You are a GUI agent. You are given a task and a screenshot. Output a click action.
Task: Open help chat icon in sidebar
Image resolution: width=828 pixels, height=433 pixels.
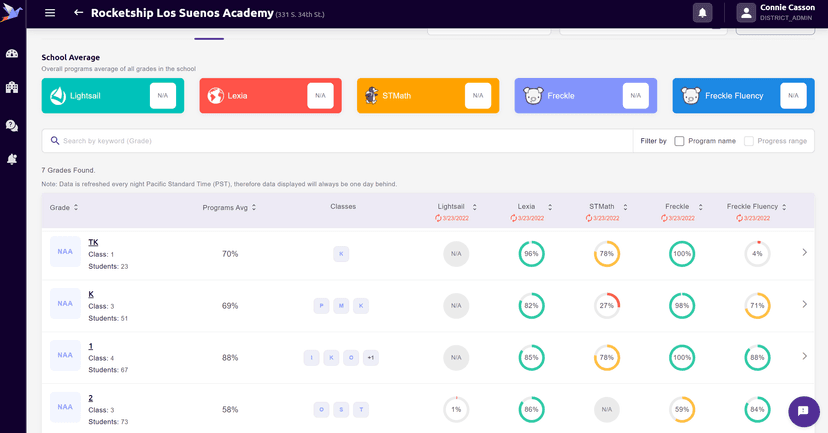pyautogui.click(x=12, y=125)
